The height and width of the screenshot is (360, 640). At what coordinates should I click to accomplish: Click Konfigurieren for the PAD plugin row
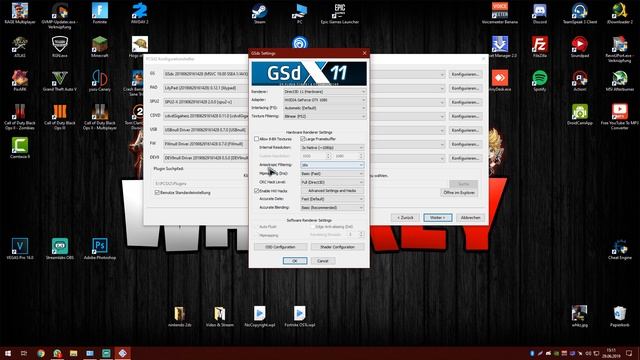(465, 88)
